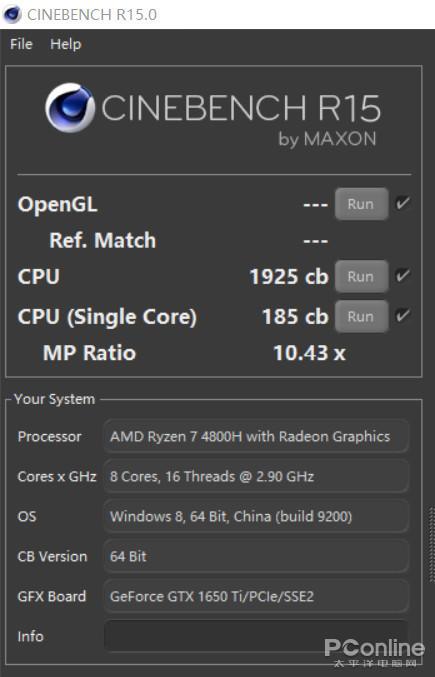Toggle the CPU test checkbox
Image resolution: width=435 pixels, height=677 pixels.
[403, 275]
